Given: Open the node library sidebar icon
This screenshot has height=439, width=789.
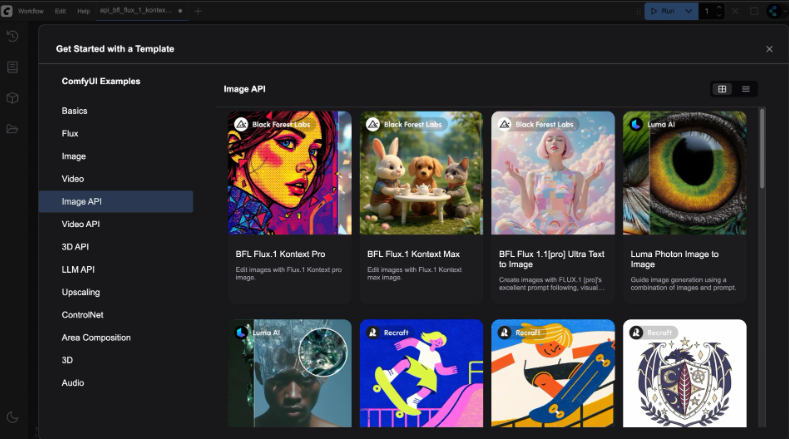Looking at the screenshot, I should 13,67.
